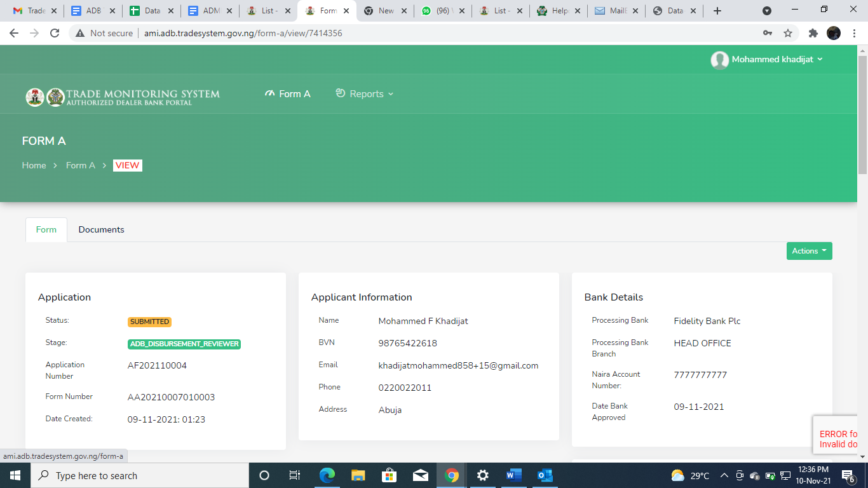Click the applicant email address
The image size is (868, 488).
pyautogui.click(x=459, y=365)
